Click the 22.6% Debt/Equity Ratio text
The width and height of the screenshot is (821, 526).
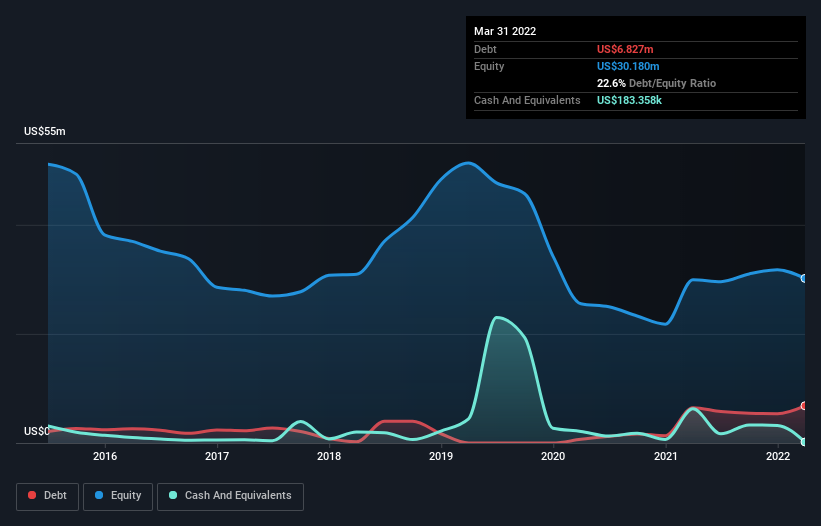(656, 83)
